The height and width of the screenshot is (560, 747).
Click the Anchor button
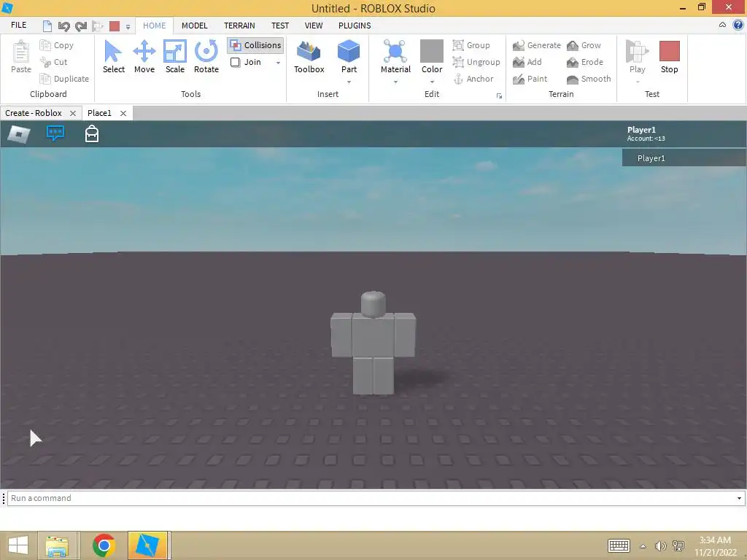tap(473, 79)
